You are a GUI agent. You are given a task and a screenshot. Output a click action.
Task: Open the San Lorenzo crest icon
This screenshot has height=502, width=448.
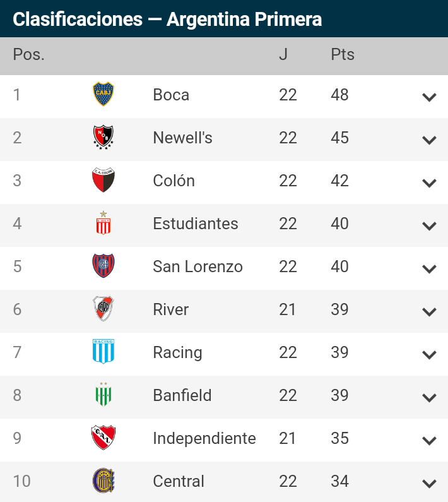(x=103, y=266)
